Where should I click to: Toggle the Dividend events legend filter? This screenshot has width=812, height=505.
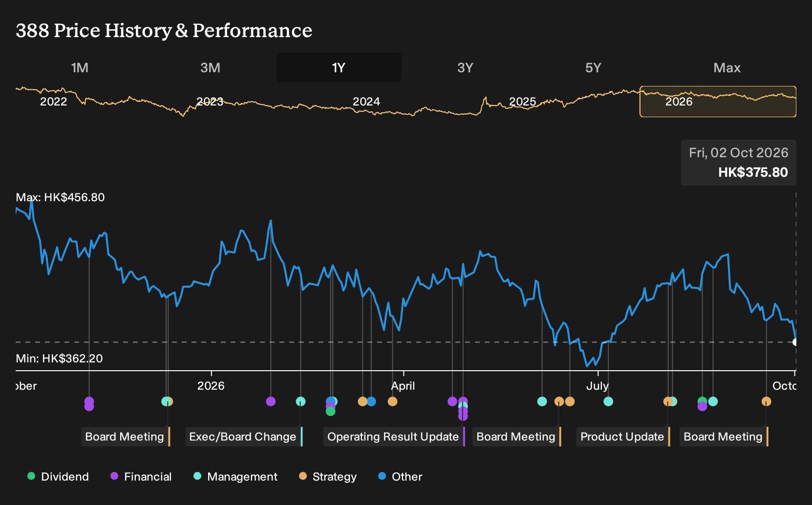(x=58, y=476)
